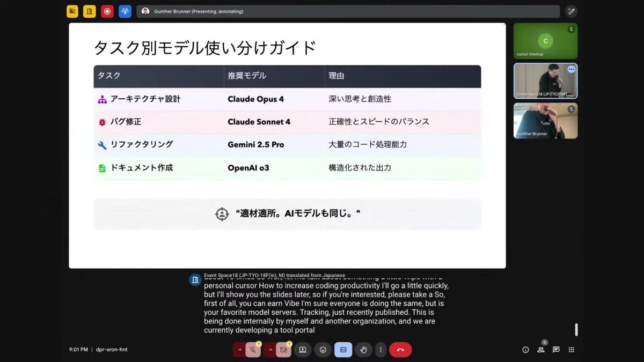Click the annotation pen icon top right
This screenshot has width=644, height=362.
click(571, 11)
